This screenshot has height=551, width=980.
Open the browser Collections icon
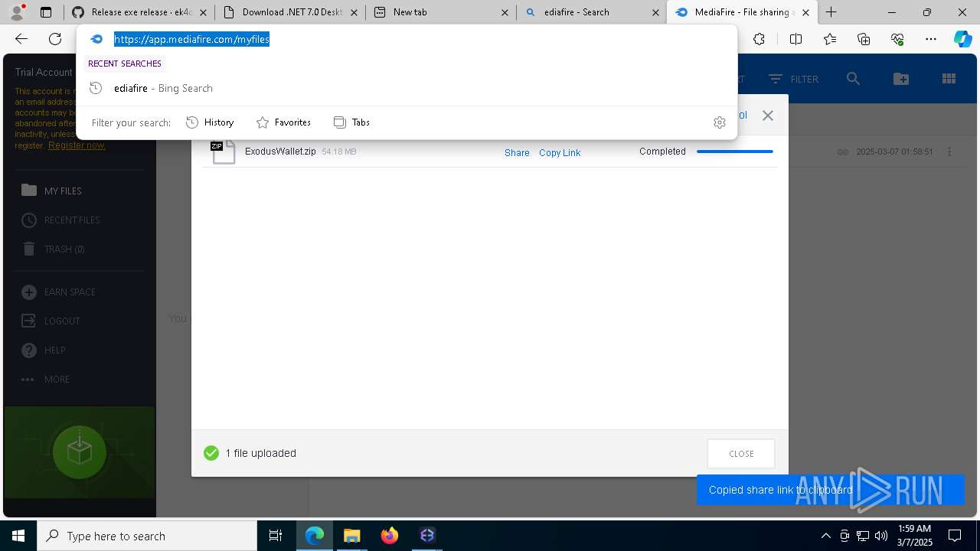(x=864, y=39)
